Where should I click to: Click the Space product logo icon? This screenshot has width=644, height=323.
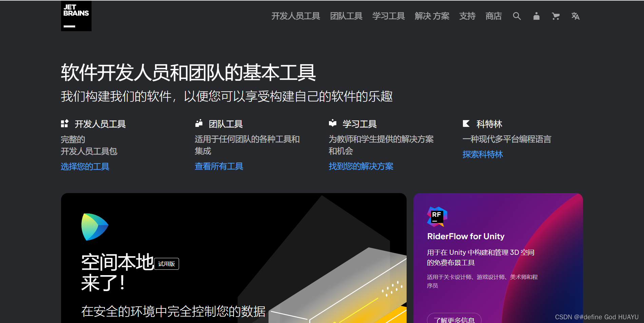[95, 227]
